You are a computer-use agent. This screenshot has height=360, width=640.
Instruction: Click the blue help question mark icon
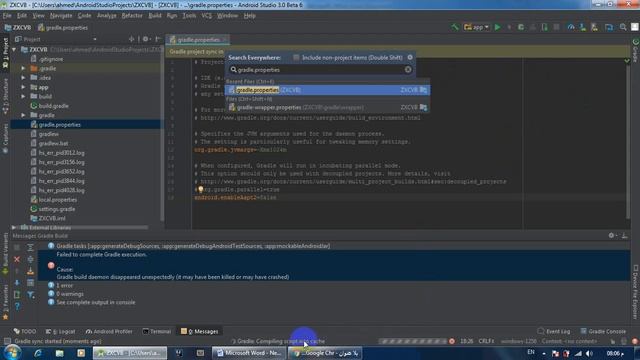(x=17, y=306)
